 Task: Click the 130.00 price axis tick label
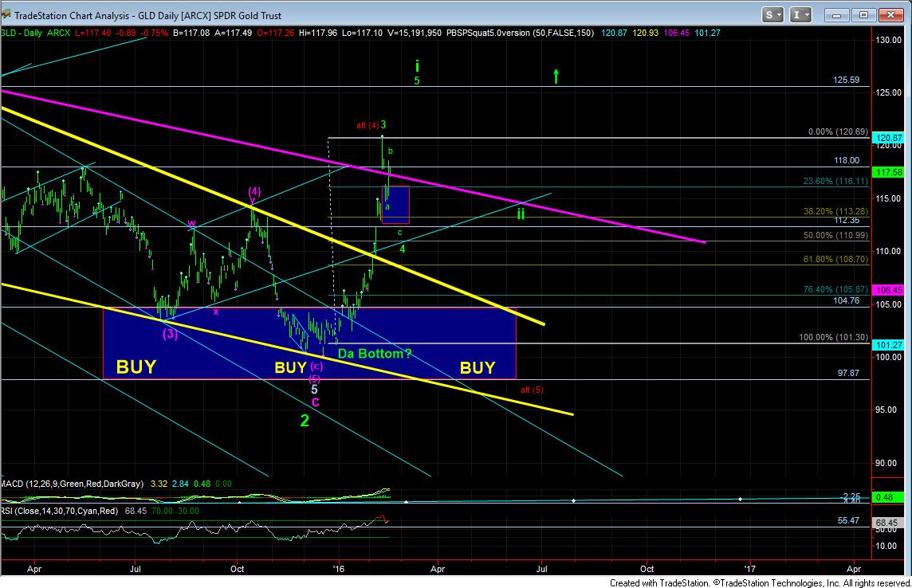point(889,40)
